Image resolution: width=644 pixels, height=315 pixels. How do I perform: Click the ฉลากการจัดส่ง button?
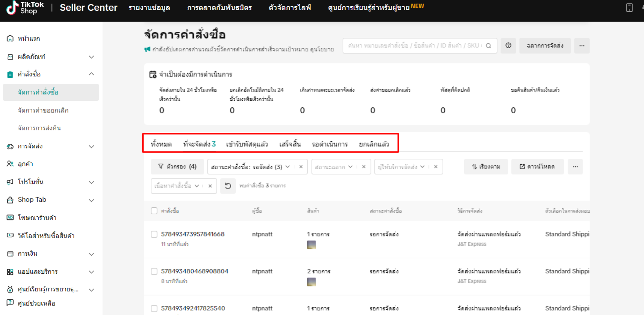pyautogui.click(x=545, y=45)
